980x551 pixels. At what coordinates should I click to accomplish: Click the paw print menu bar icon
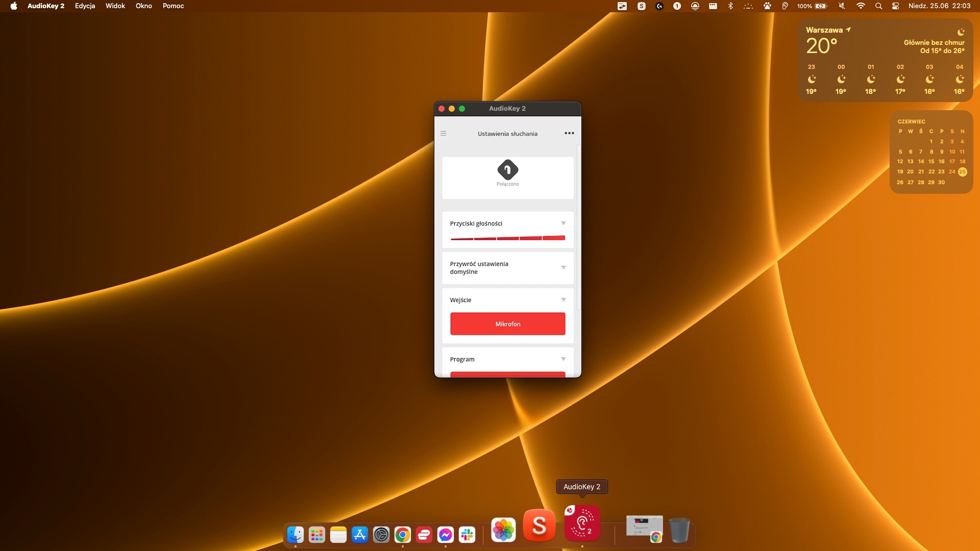point(767,6)
